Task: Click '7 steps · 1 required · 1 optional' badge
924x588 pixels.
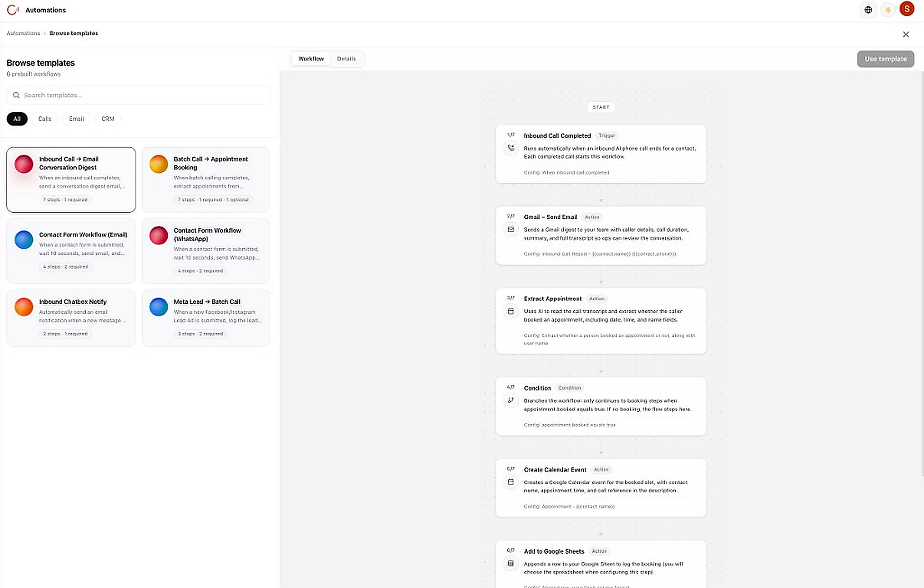Action: 213,200
